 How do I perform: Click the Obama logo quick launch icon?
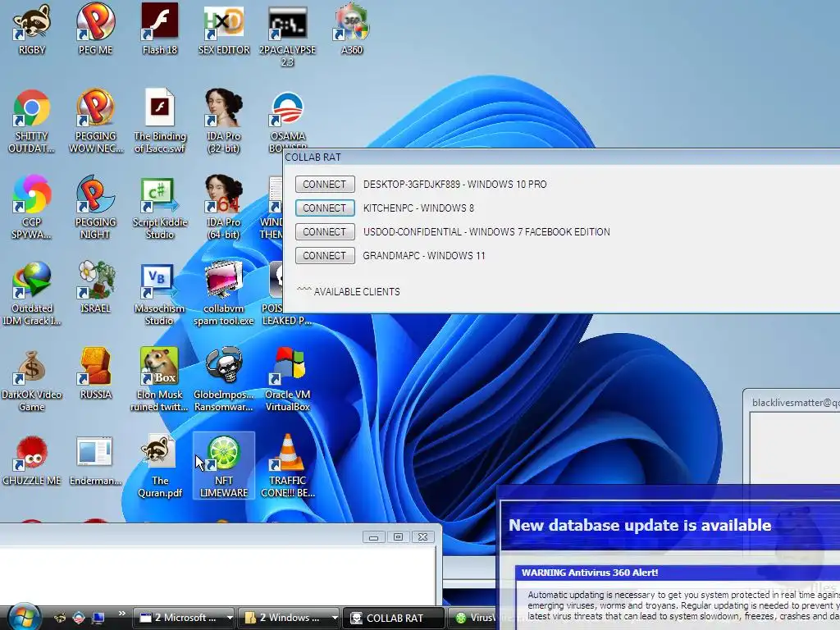tap(79, 618)
